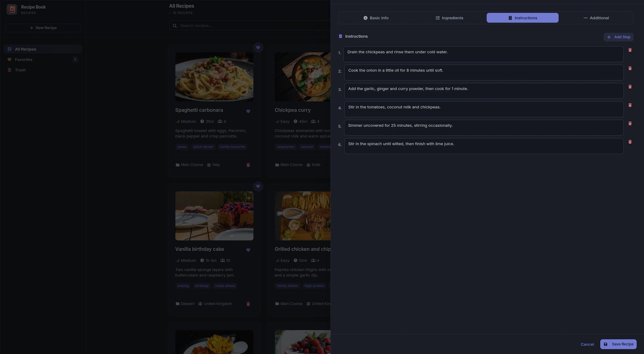
Task: Delete step 2 about cooking the onion
Action: point(630,68)
